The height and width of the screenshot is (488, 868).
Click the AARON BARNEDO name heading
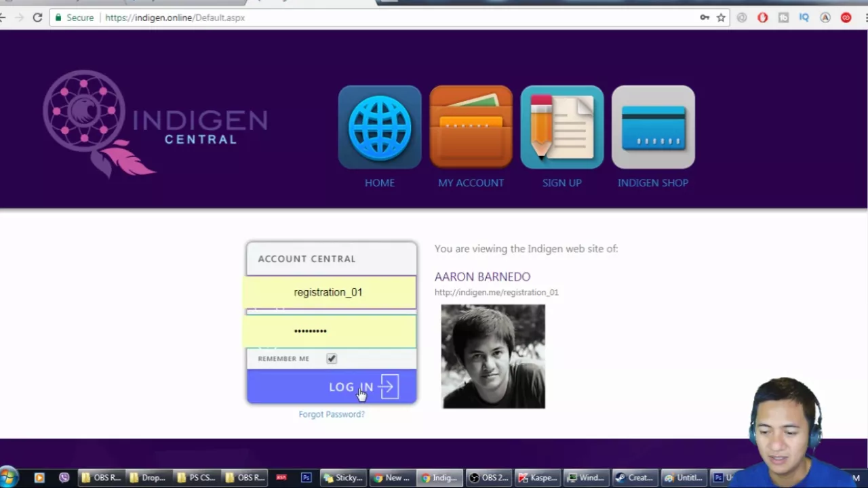[482, 277]
